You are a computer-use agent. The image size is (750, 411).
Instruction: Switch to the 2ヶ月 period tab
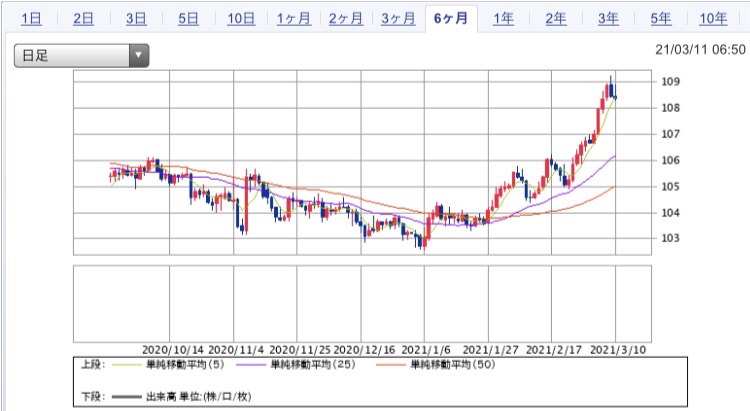point(346,19)
